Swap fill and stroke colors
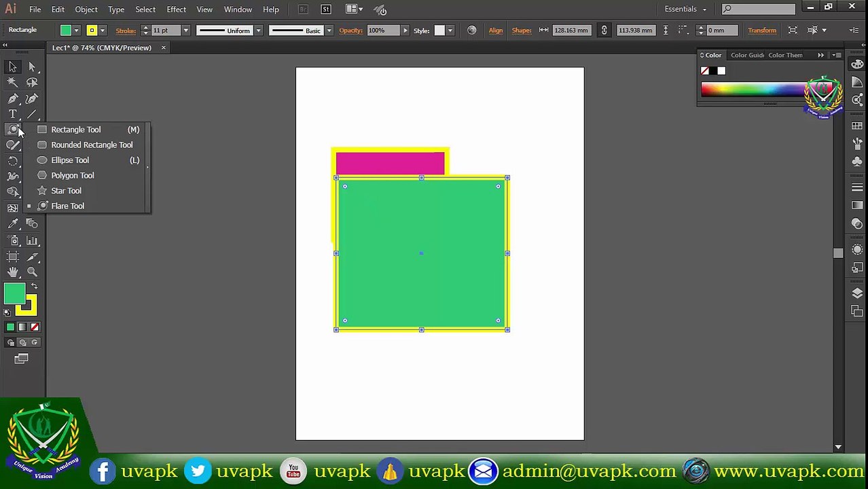Viewport: 868px width, 489px height. tap(34, 287)
